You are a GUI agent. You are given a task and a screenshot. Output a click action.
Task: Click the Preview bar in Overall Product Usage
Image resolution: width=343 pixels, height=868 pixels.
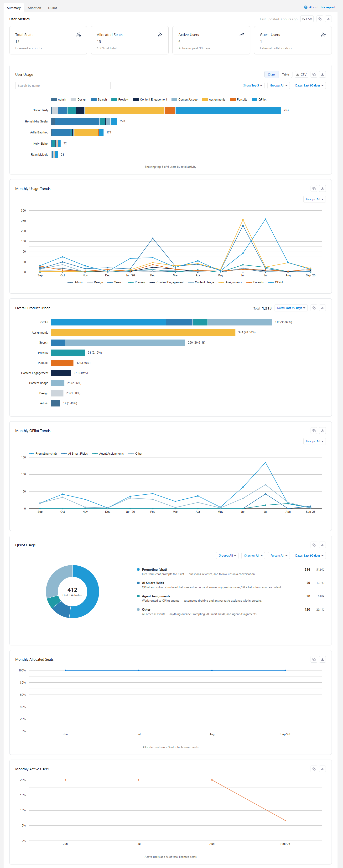[x=68, y=353]
